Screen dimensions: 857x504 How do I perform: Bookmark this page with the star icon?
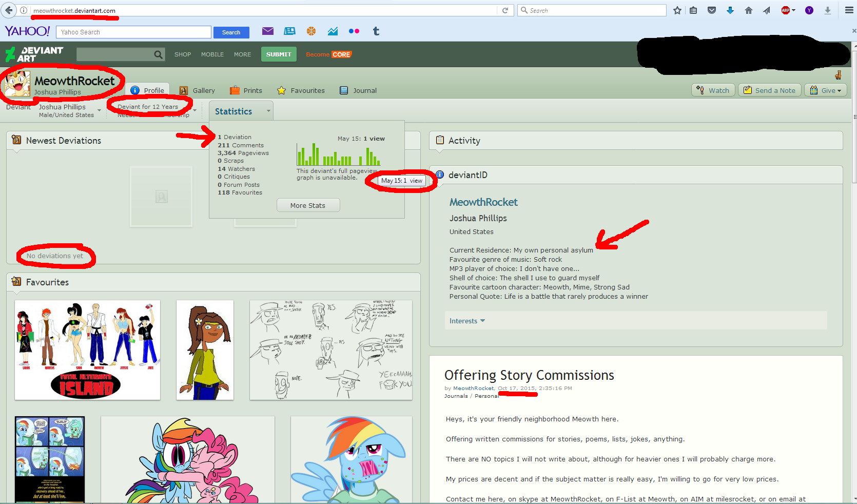(x=677, y=10)
